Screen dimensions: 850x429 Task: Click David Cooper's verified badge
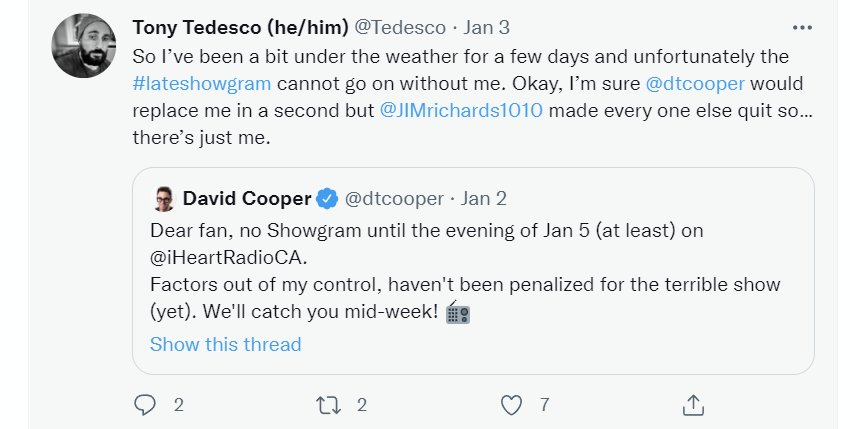click(327, 199)
